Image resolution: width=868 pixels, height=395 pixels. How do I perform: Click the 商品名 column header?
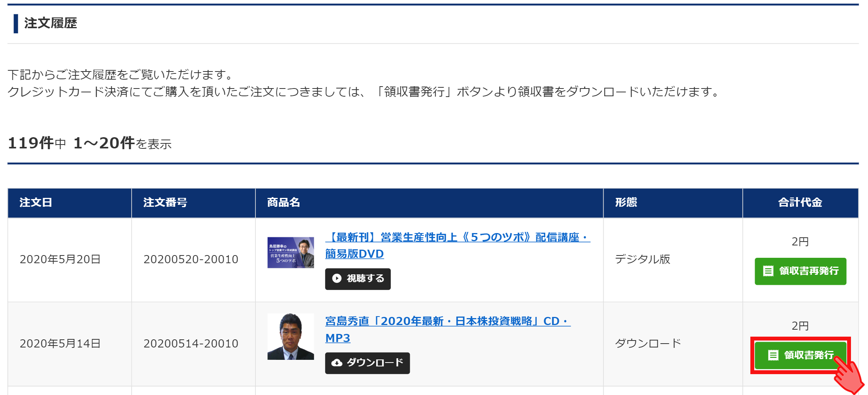(x=284, y=203)
